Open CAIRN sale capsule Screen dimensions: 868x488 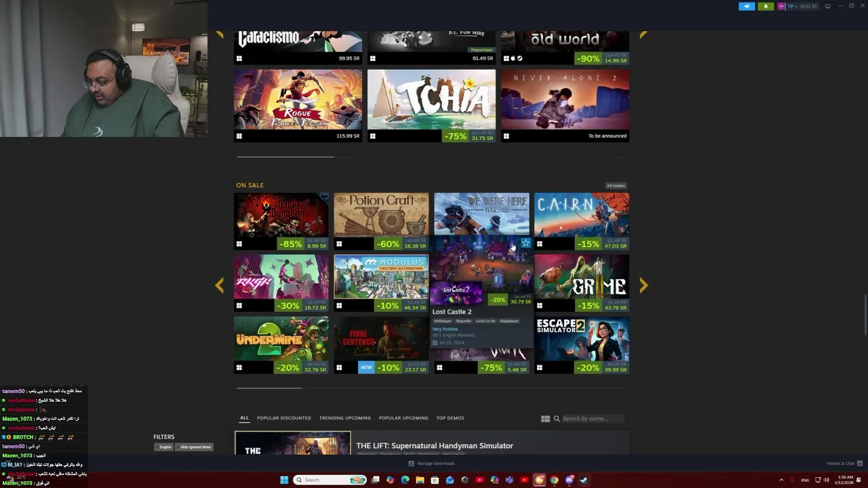coord(582,222)
